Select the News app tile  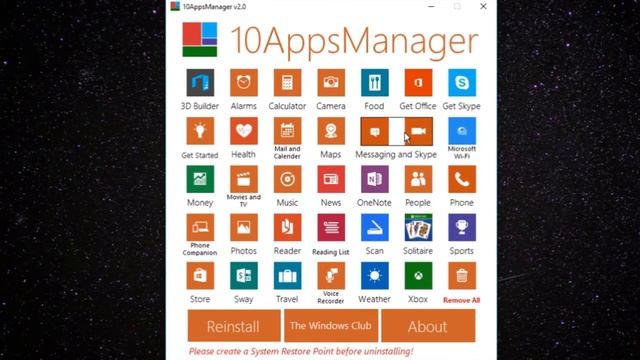[331, 179]
